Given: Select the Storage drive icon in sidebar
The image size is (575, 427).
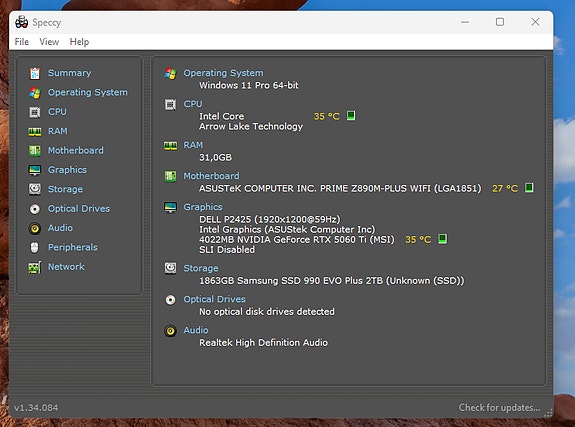Looking at the screenshot, I should pyautogui.click(x=35, y=189).
